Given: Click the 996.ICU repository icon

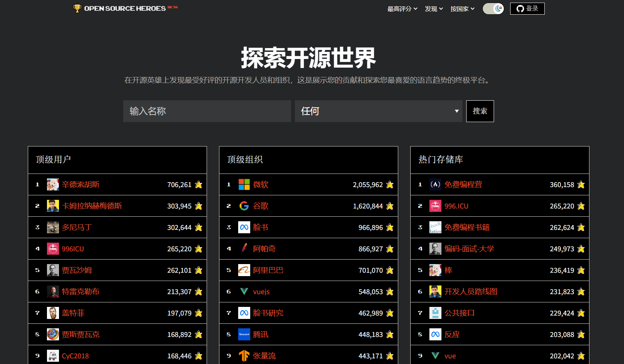Looking at the screenshot, I should coord(435,206).
